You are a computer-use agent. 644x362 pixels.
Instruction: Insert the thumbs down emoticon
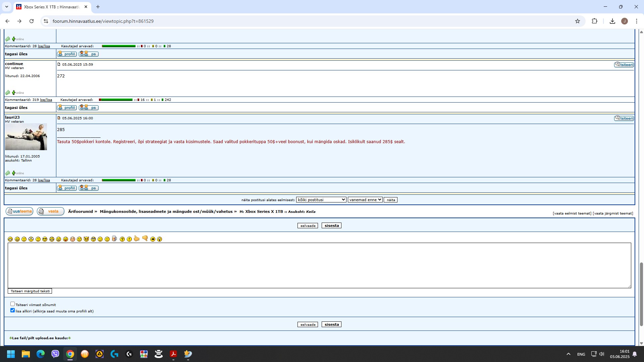(145, 238)
